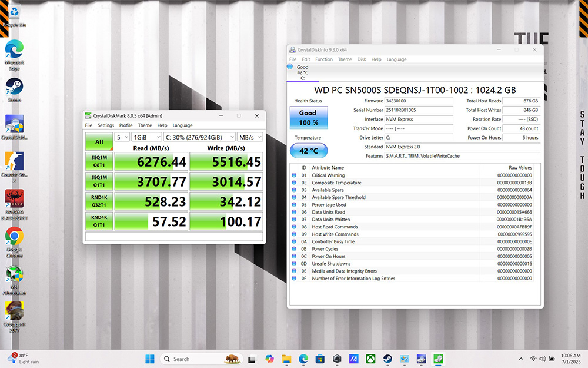588x368 pixels.
Task: Click the 6276.44 sequential read result
Action: (151, 161)
